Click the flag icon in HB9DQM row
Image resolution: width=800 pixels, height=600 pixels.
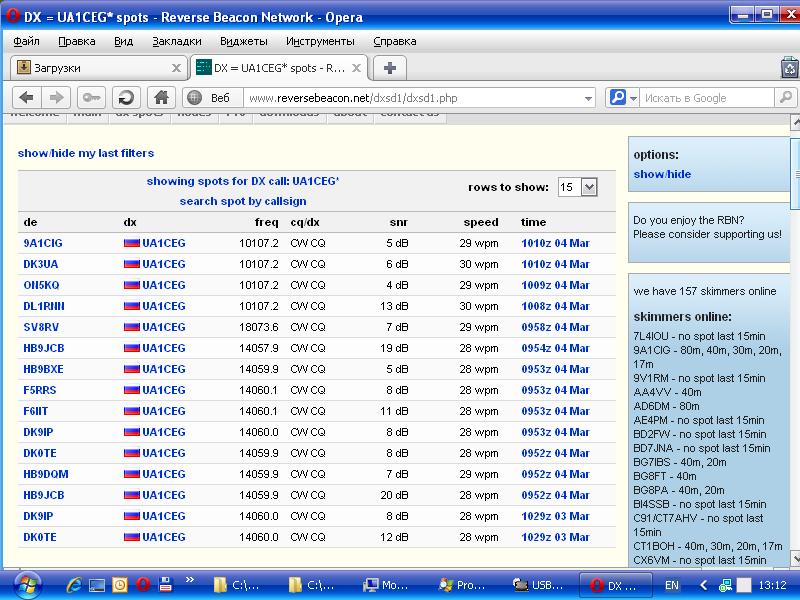pyautogui.click(x=132, y=474)
